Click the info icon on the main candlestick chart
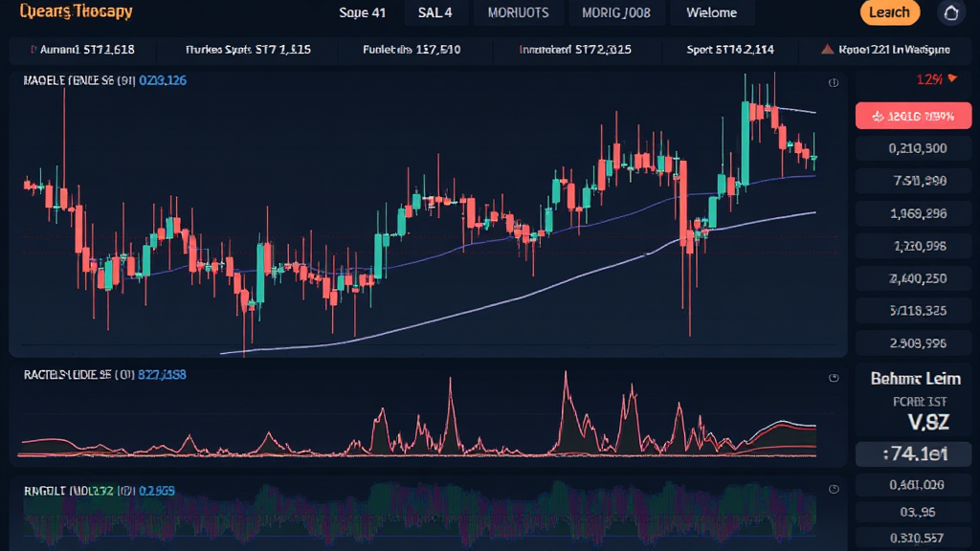The image size is (980, 551). [834, 83]
